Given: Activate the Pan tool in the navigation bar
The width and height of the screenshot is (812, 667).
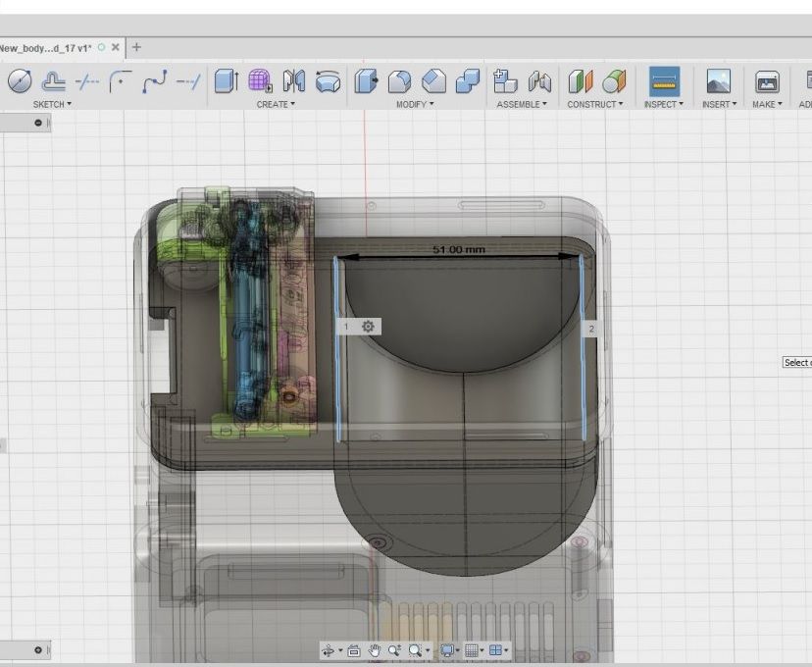Looking at the screenshot, I should (x=376, y=649).
